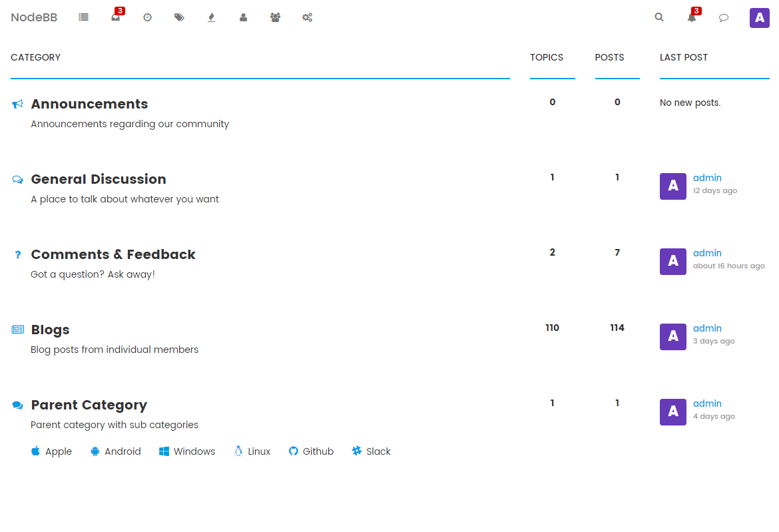Click the admin avatar in Blogs row
779x532 pixels.
coord(673,337)
